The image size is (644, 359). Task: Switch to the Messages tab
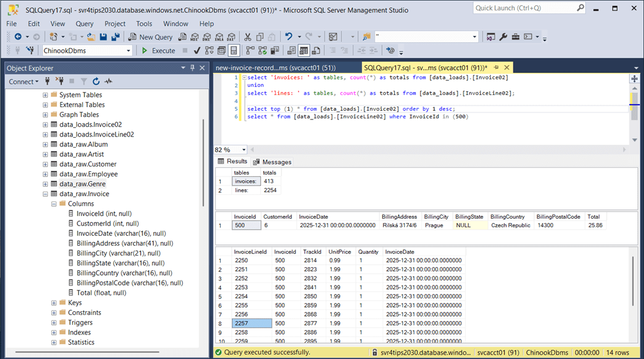click(272, 162)
